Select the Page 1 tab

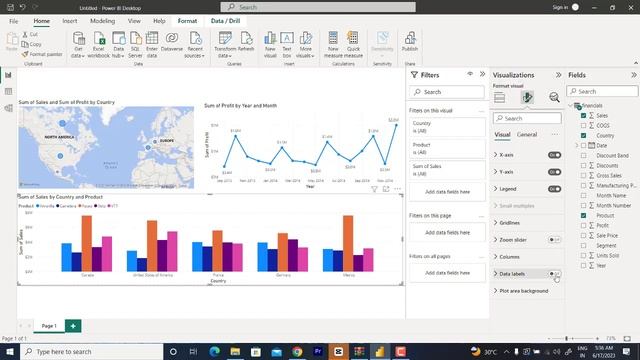(49, 326)
